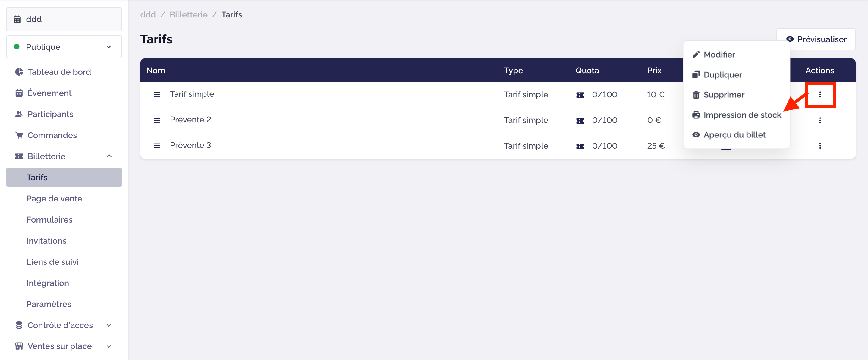Click the name 'Prévente 3'
Screen dimensions: 868x360
click(x=190, y=145)
